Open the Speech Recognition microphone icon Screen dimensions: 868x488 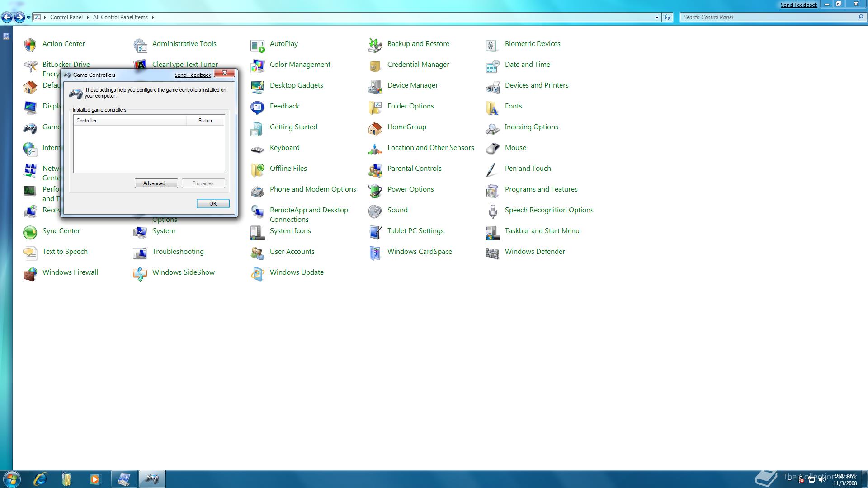pos(492,211)
